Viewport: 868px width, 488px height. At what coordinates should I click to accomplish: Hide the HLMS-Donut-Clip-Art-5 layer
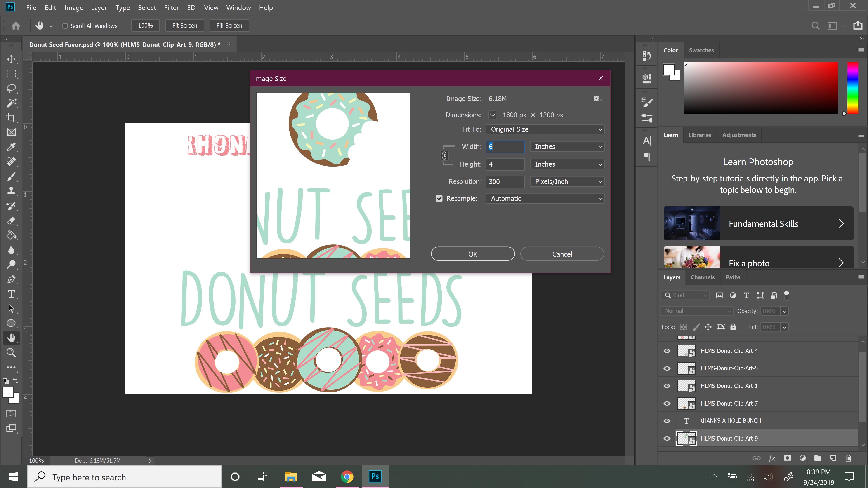point(667,368)
